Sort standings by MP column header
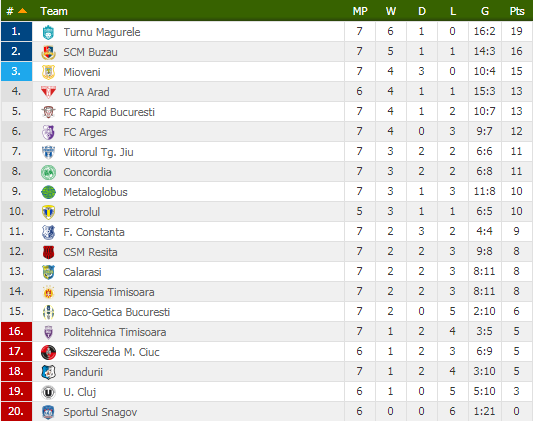The width and height of the screenshot is (533, 421). [x=360, y=11]
